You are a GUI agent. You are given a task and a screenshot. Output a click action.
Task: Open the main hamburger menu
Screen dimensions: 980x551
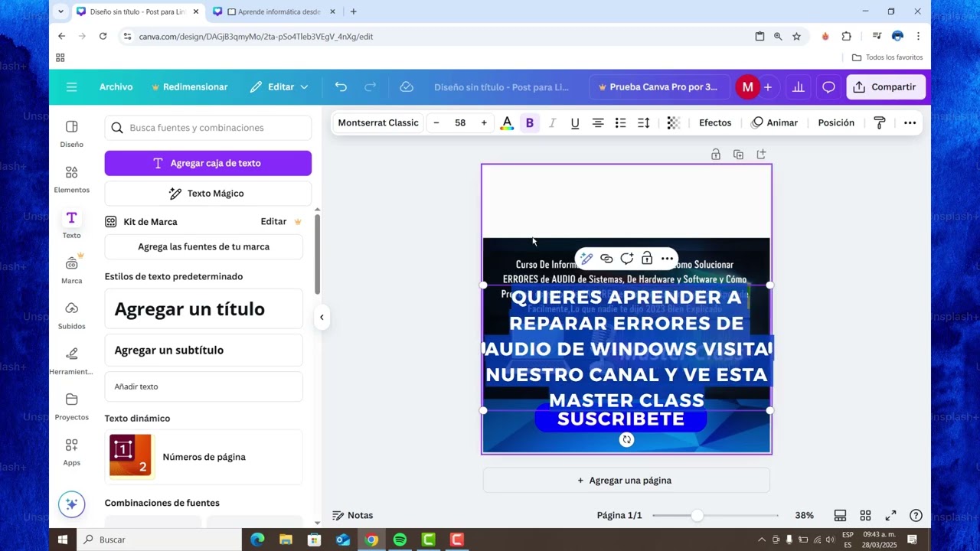tap(71, 87)
